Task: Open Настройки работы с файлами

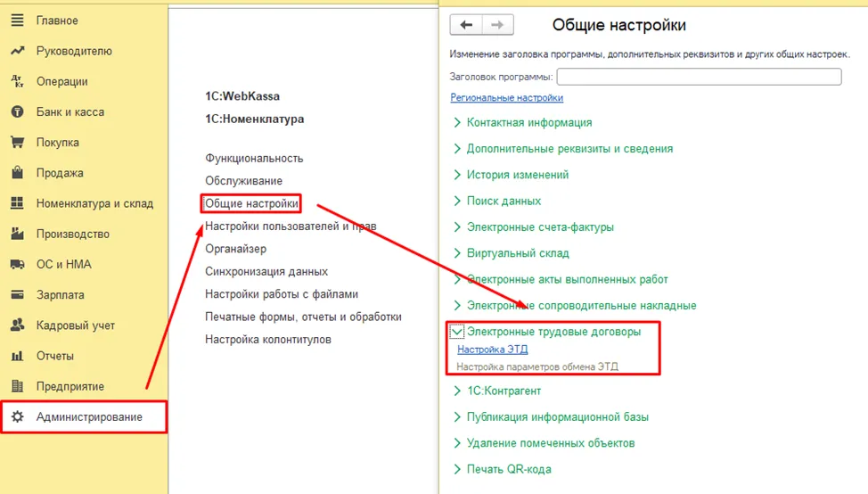Action: [282, 294]
